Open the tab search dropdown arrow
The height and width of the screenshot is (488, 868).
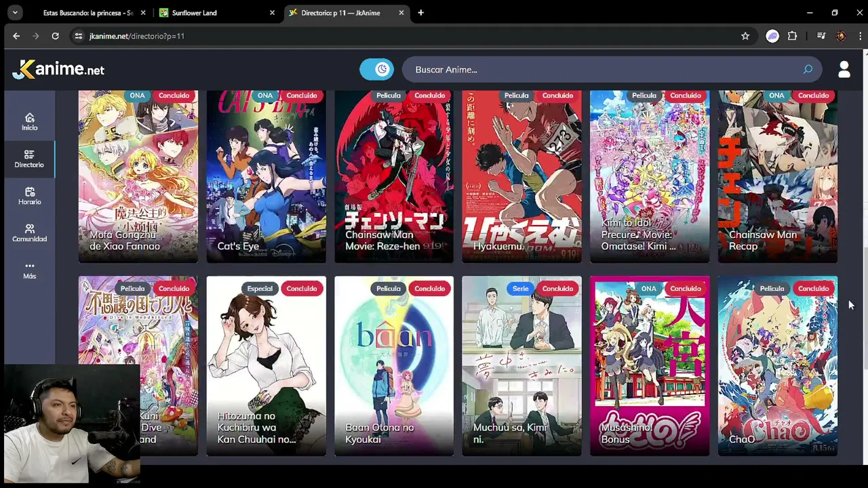pos(15,13)
